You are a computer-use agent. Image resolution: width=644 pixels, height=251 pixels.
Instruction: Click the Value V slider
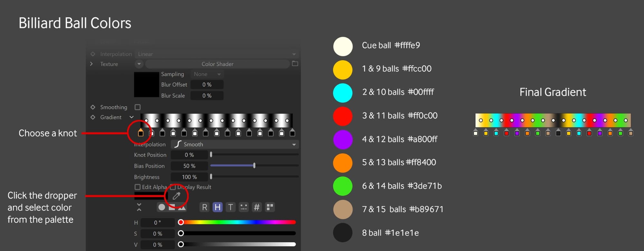[x=238, y=245]
